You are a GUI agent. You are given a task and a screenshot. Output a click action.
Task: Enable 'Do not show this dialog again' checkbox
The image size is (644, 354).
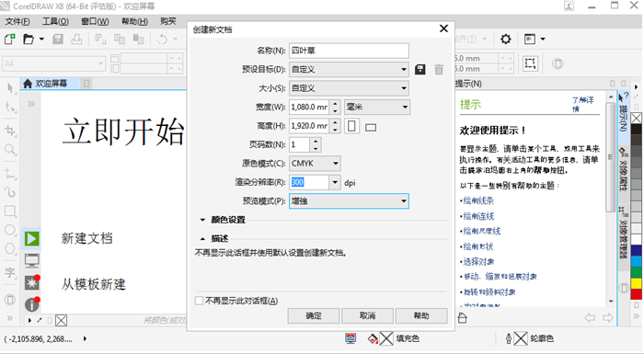tap(200, 301)
